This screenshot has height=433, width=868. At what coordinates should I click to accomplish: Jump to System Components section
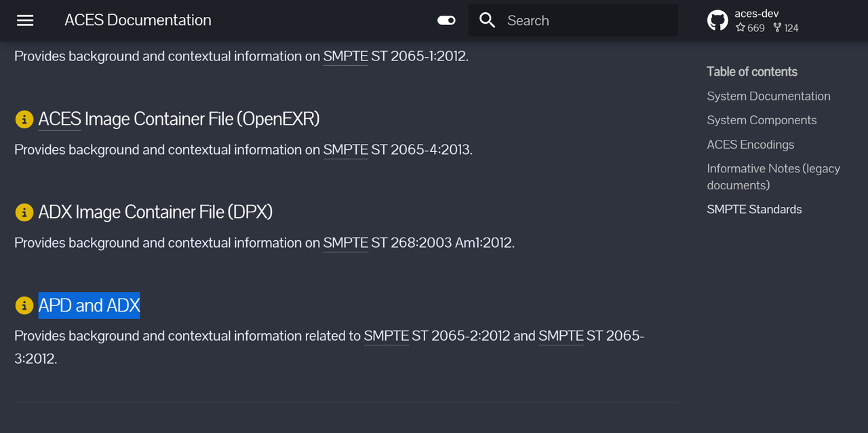click(762, 120)
